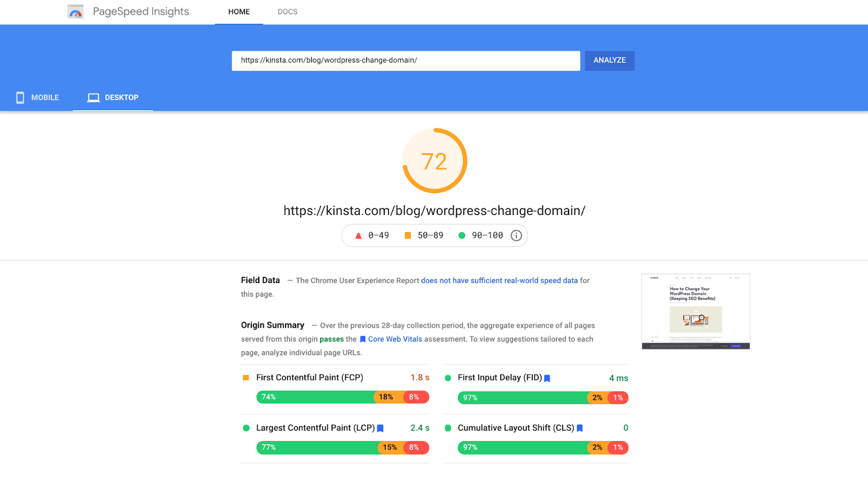
Task: Open the Core Web Vitals link
Action: pos(395,339)
